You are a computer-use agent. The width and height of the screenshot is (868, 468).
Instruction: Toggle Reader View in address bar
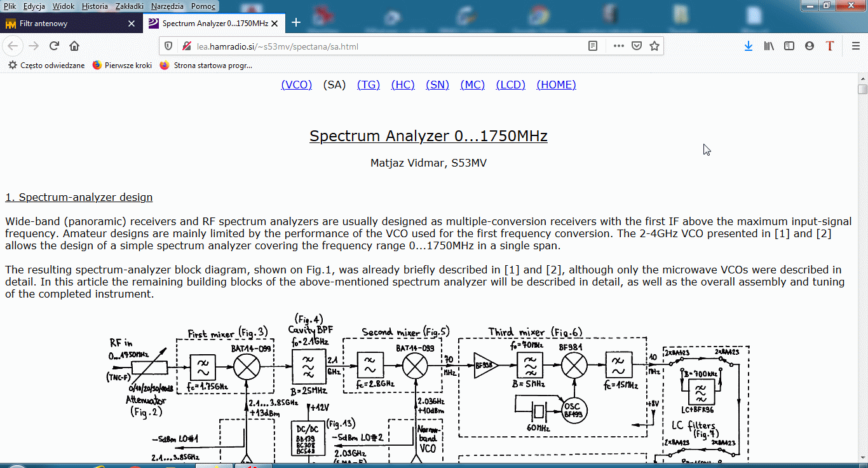[x=592, y=46]
